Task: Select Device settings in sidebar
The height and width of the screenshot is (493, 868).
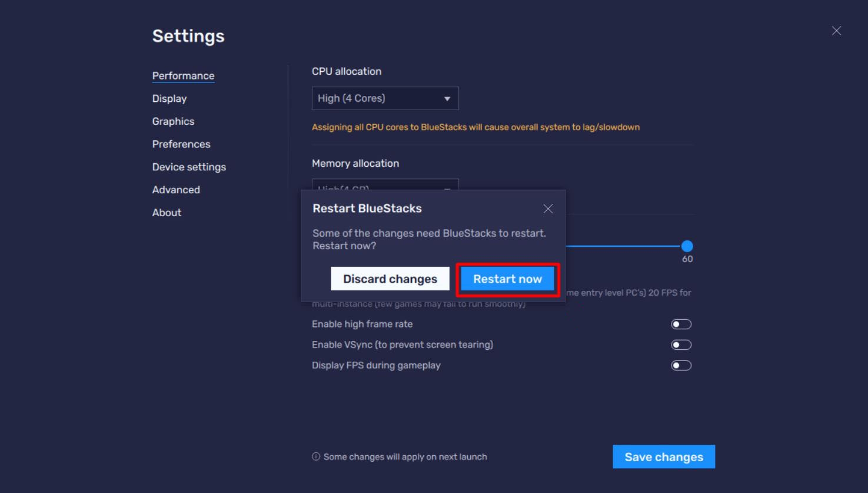Action: 189,167
